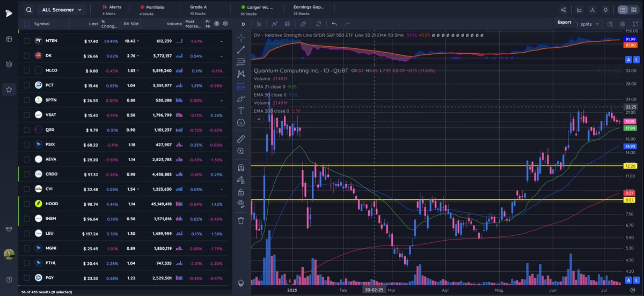Open the emoji sticker tool
Screen dimensions: 644x296
coord(241,122)
